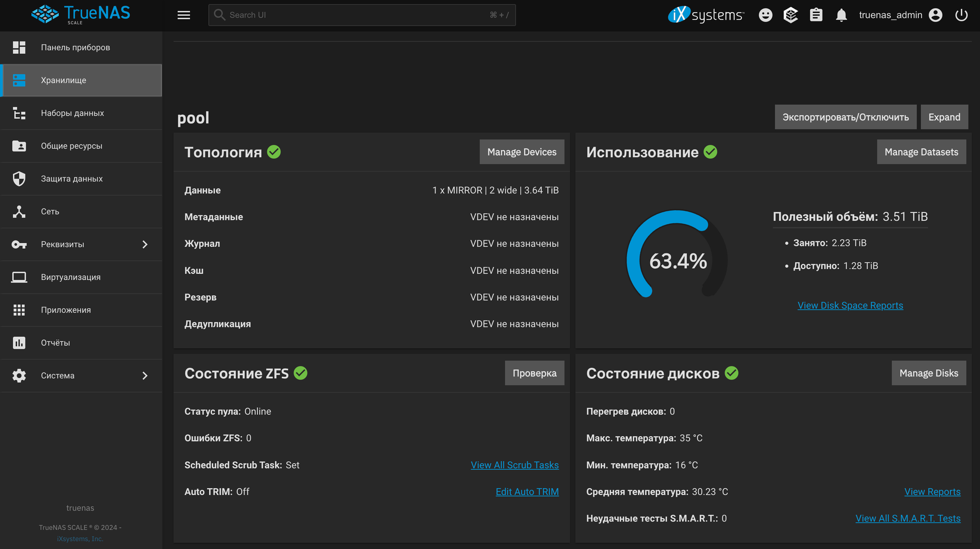Viewport: 980px width, 549px height.
Task: Click the power button icon
Action: coord(961,15)
